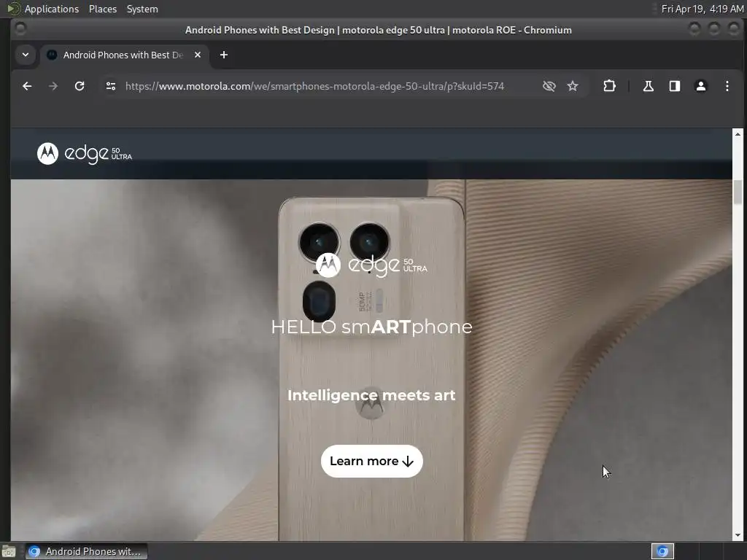Viewport: 747px width, 560px height.
Task: Click the Intelligence meets art text
Action: tap(371, 395)
